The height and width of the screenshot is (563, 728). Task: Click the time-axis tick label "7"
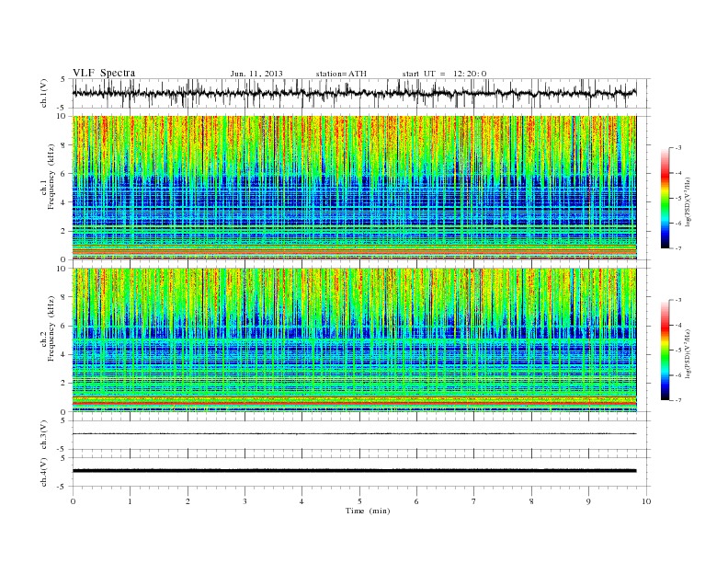tap(474, 501)
